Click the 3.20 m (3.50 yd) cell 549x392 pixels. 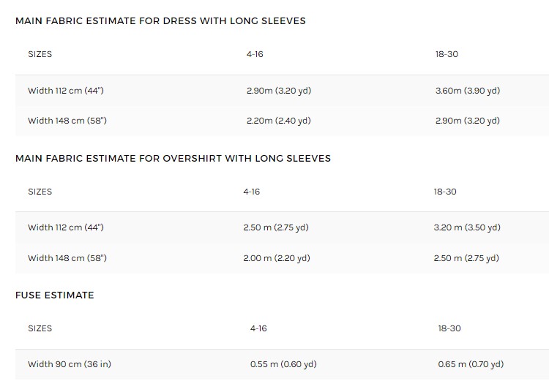tap(466, 227)
